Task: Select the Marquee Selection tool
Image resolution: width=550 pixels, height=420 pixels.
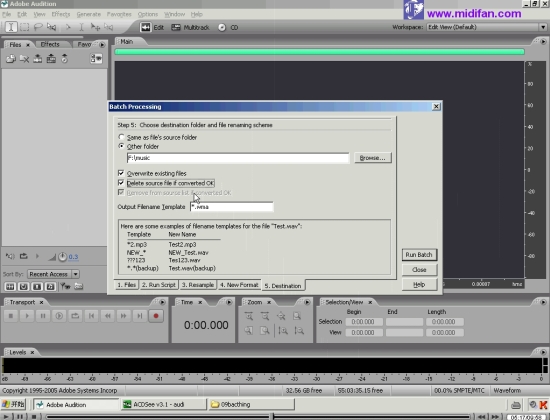Action: [25, 27]
